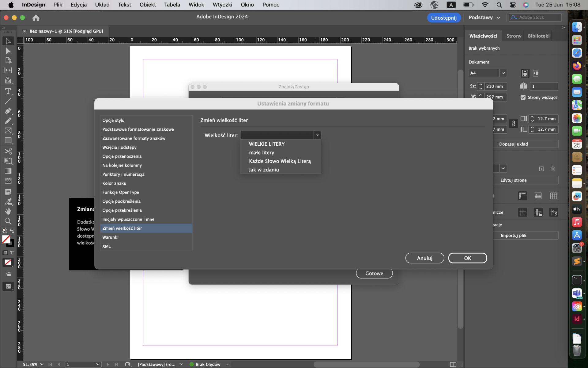Click the swap fill and stroke arrow
The height and width of the screenshot is (368, 588).
(x=12, y=231)
